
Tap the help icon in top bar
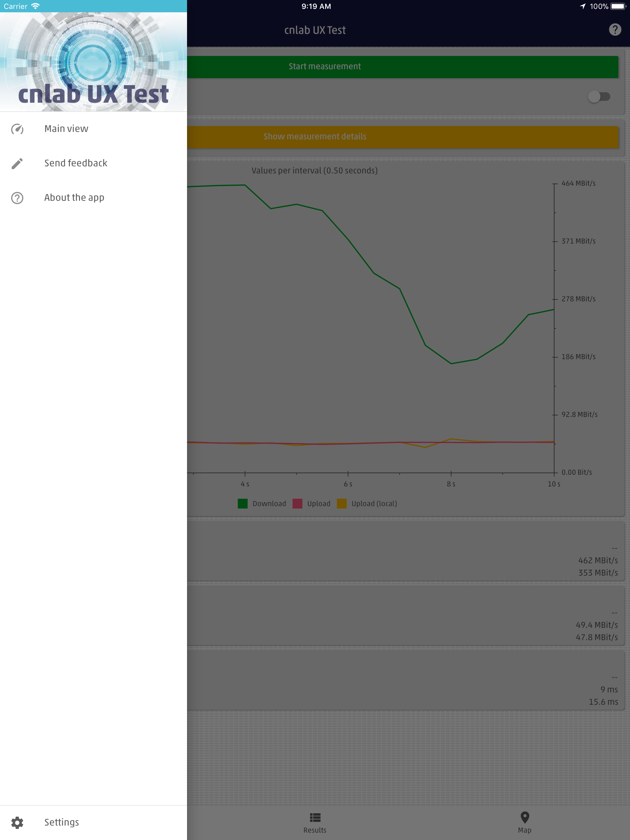[615, 30]
